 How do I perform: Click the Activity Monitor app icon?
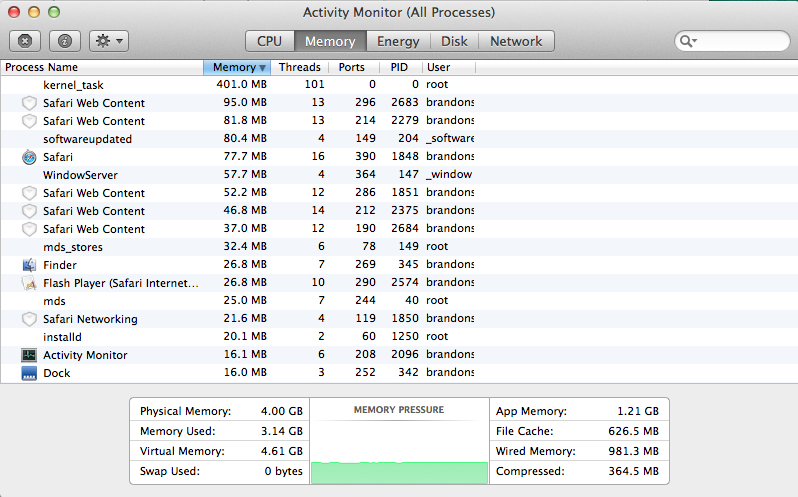tap(30, 355)
